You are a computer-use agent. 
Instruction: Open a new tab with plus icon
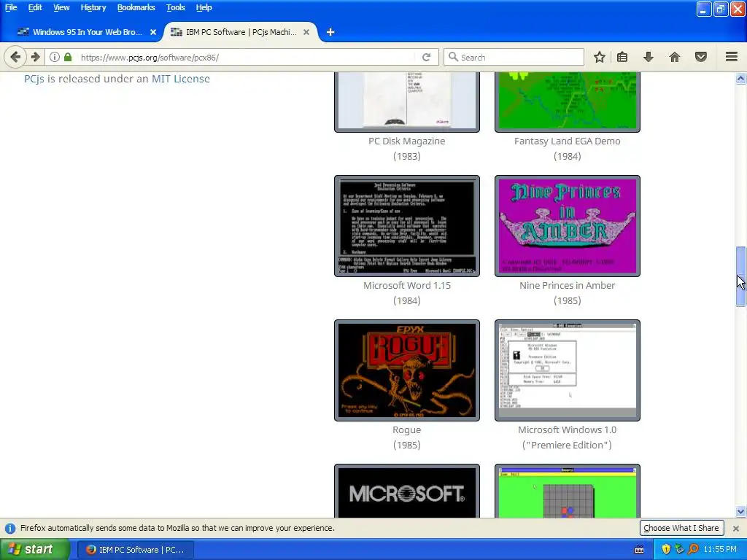point(330,32)
